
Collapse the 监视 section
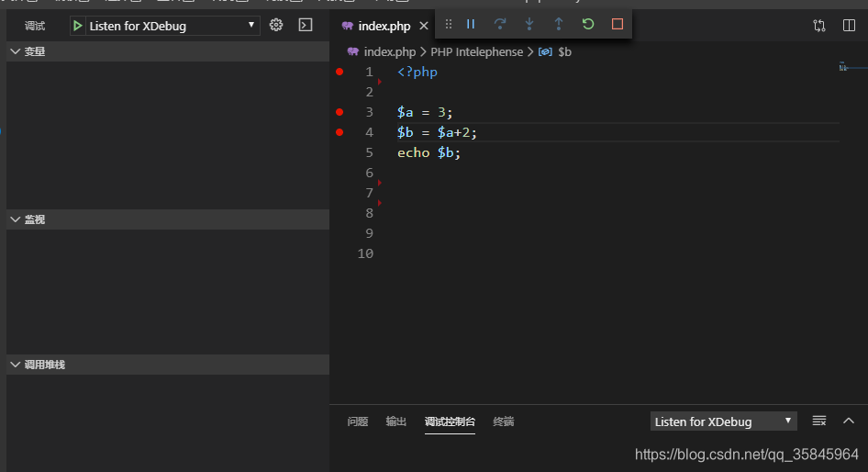tap(168, 219)
